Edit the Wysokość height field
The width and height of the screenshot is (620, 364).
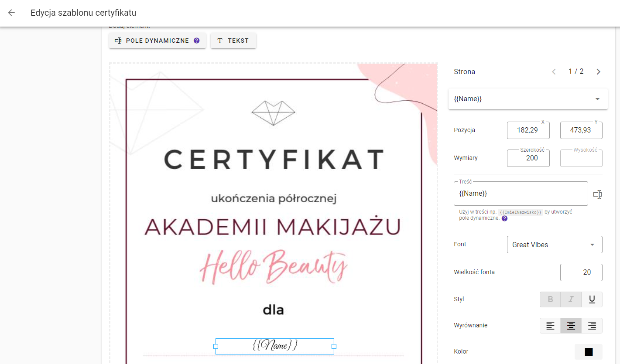[581, 158]
